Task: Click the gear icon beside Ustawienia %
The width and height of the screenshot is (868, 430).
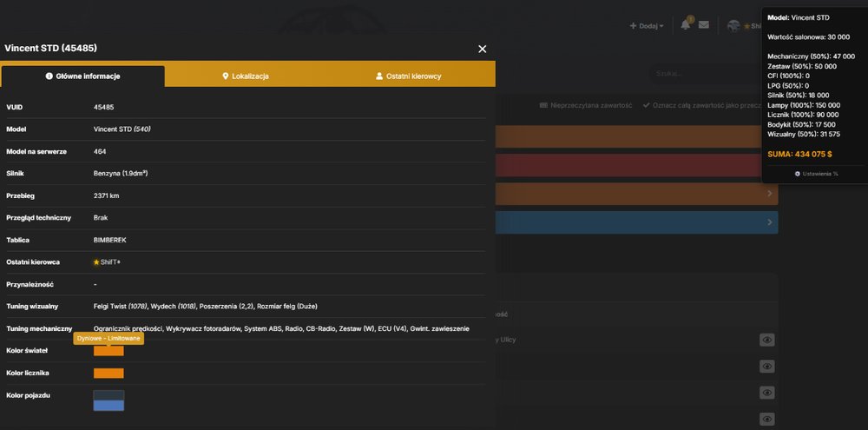Action: point(797,174)
